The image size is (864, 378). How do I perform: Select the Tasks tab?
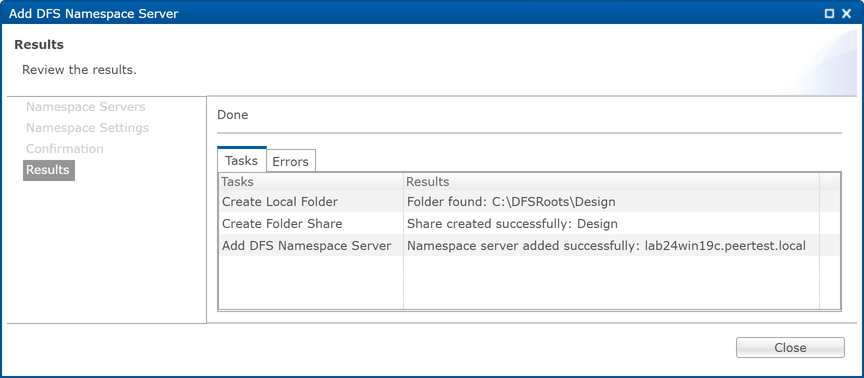[241, 160]
